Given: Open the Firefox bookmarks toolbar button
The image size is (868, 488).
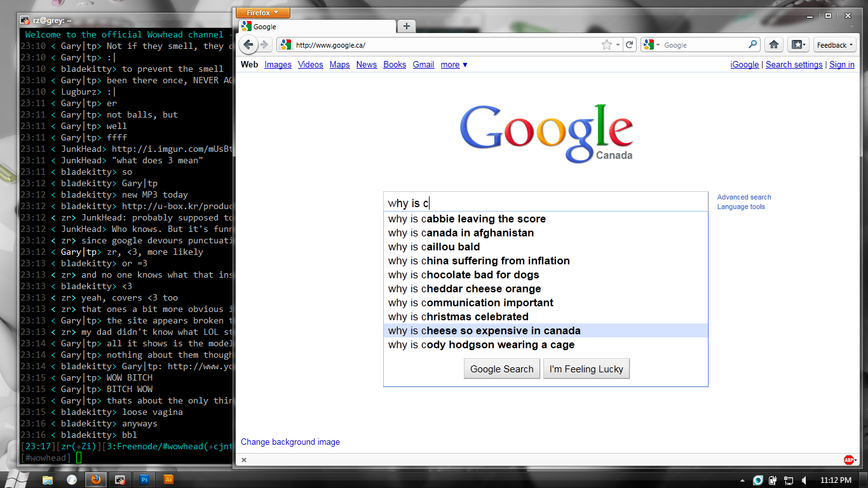Looking at the screenshot, I should pyautogui.click(x=797, y=44).
